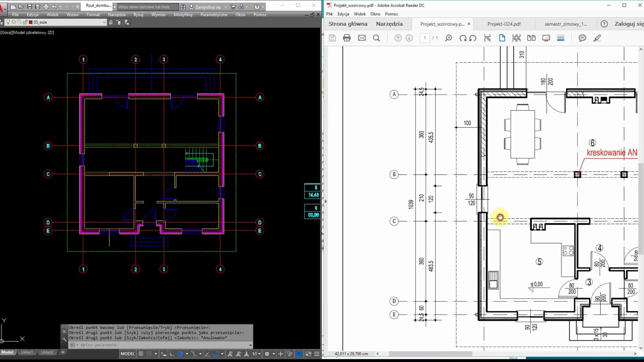This screenshot has width=644, height=362.
Task: Toggle MODEL space button in status bar
Action: 128,353
